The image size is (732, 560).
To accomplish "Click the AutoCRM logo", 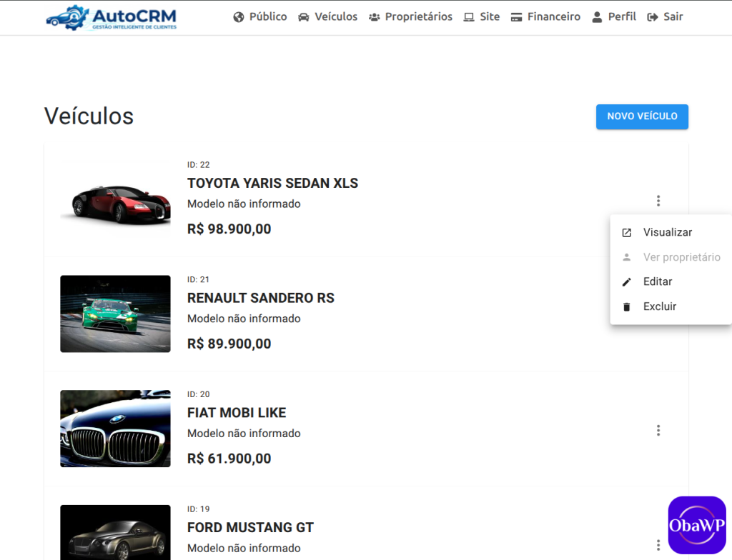I will point(111,18).
